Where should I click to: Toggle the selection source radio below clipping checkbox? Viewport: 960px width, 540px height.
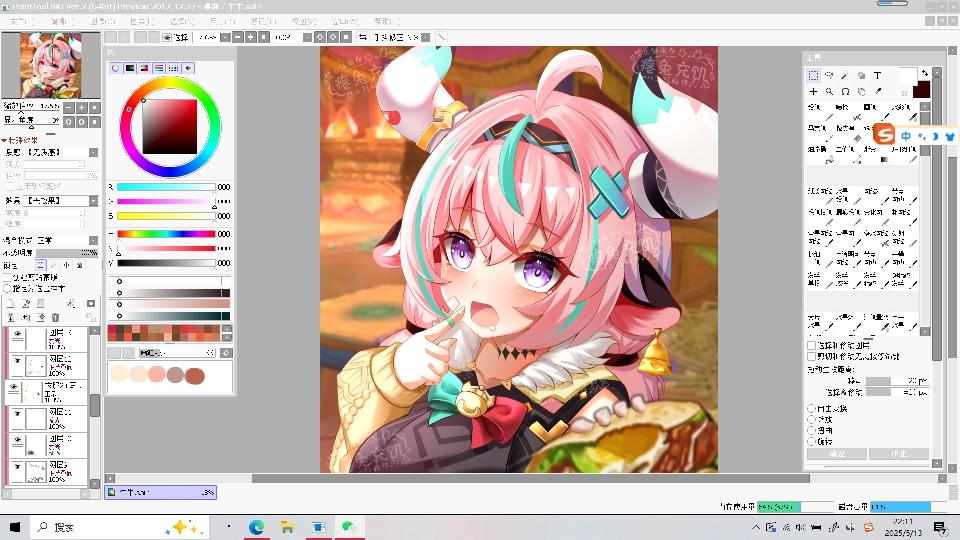coord(8,288)
